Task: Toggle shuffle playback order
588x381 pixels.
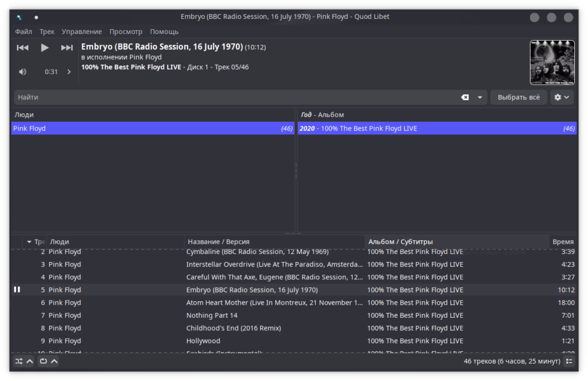Action: click(19, 361)
